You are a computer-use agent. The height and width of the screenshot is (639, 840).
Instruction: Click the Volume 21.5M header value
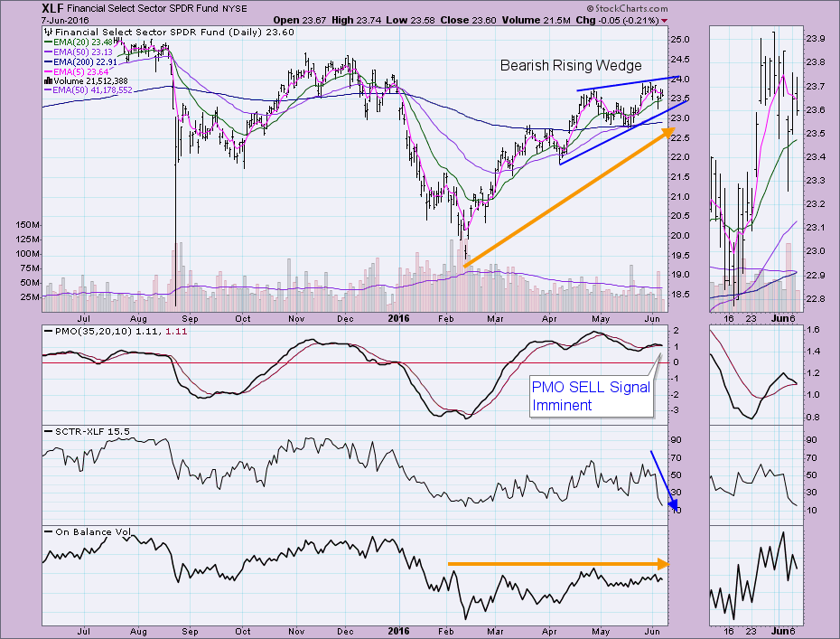pyautogui.click(x=537, y=21)
